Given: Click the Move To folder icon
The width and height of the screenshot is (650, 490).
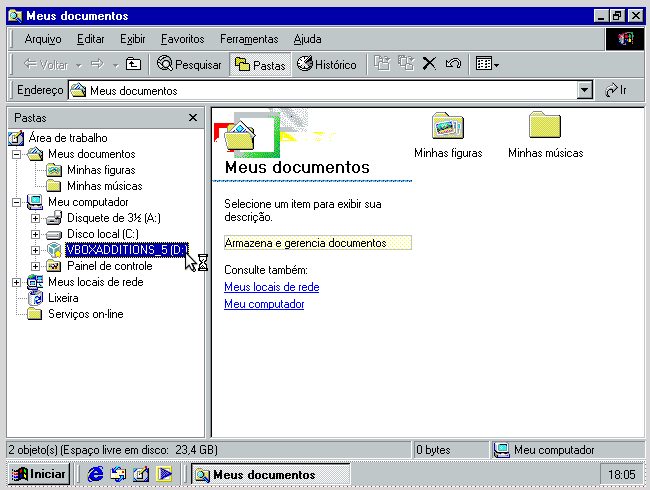Looking at the screenshot, I should (x=382, y=64).
